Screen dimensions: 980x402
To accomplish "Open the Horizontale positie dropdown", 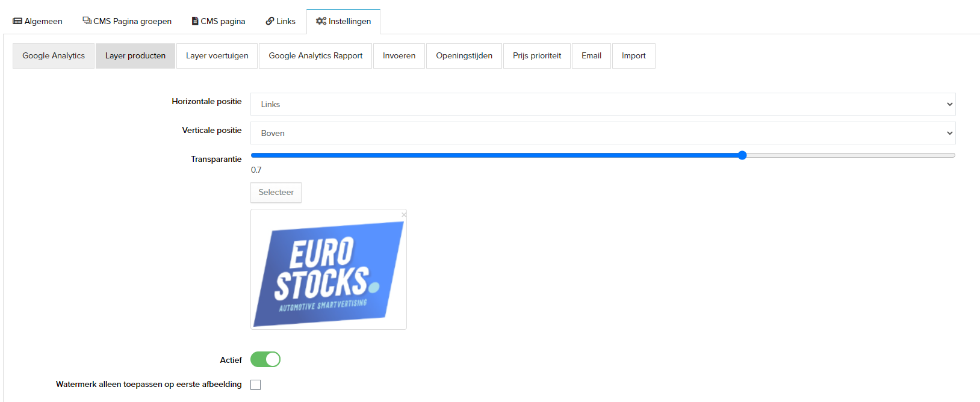I will 603,104.
